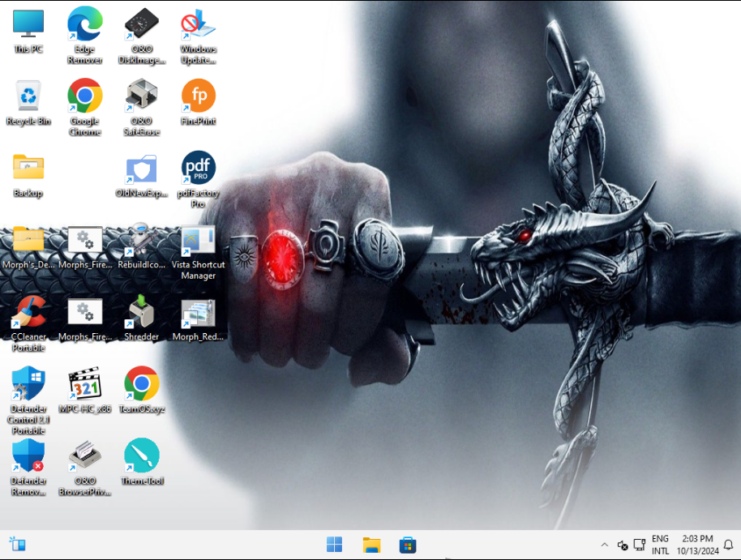Click the OldNewExplorer shortcut icon

coord(142,175)
